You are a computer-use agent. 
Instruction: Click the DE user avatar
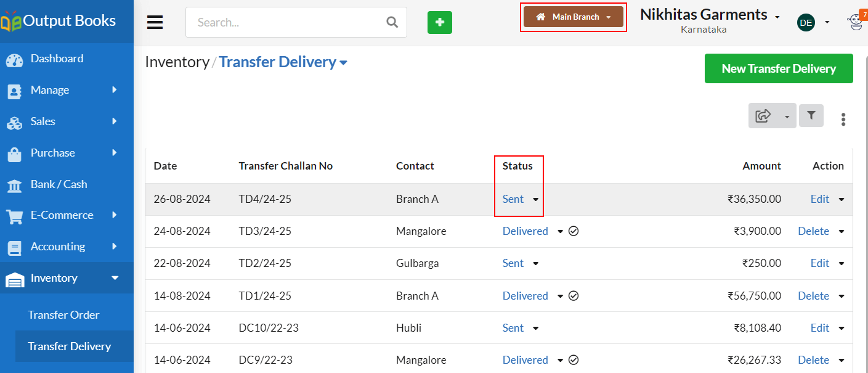[806, 23]
